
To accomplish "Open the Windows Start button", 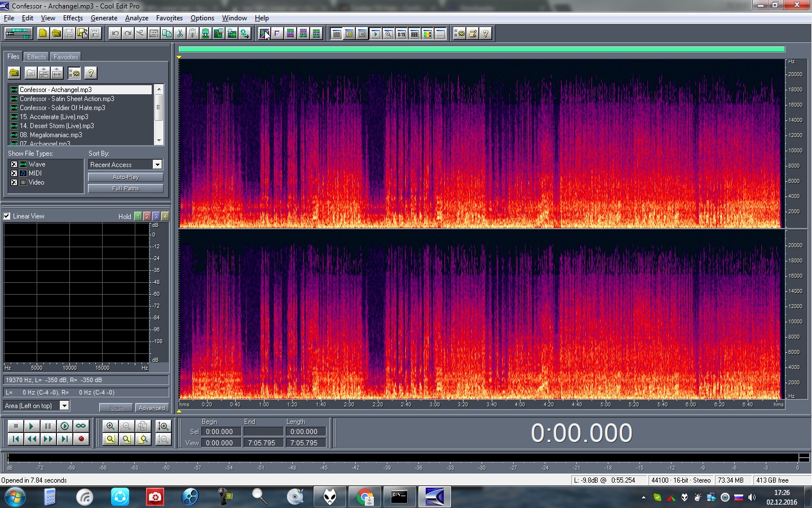I will (x=15, y=497).
